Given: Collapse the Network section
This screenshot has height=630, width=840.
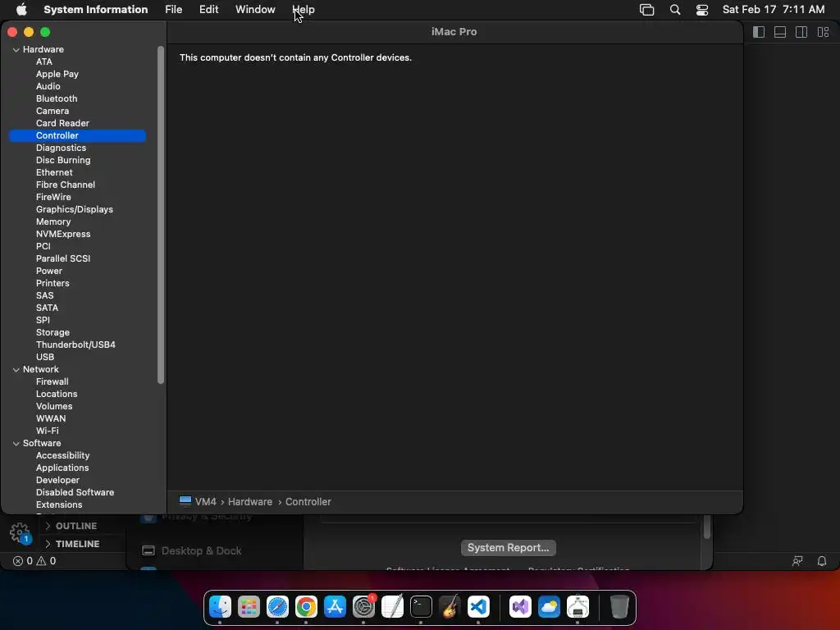Looking at the screenshot, I should 16,370.
